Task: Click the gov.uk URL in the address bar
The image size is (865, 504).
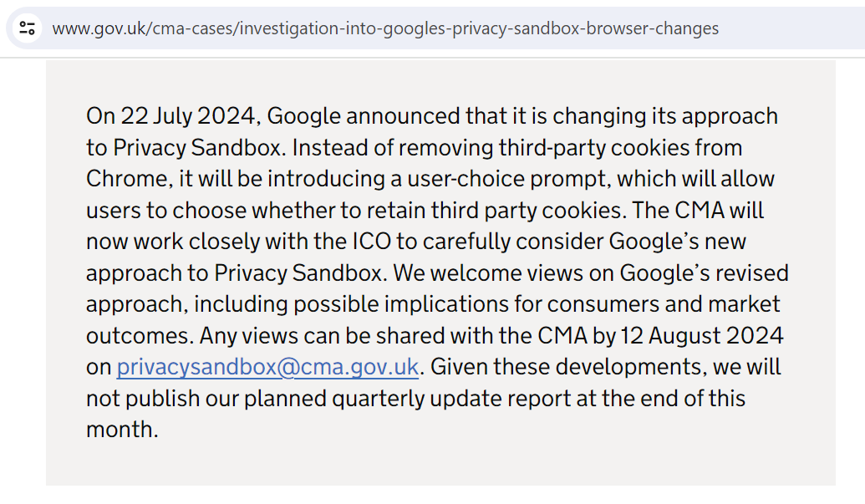Action: click(x=384, y=28)
